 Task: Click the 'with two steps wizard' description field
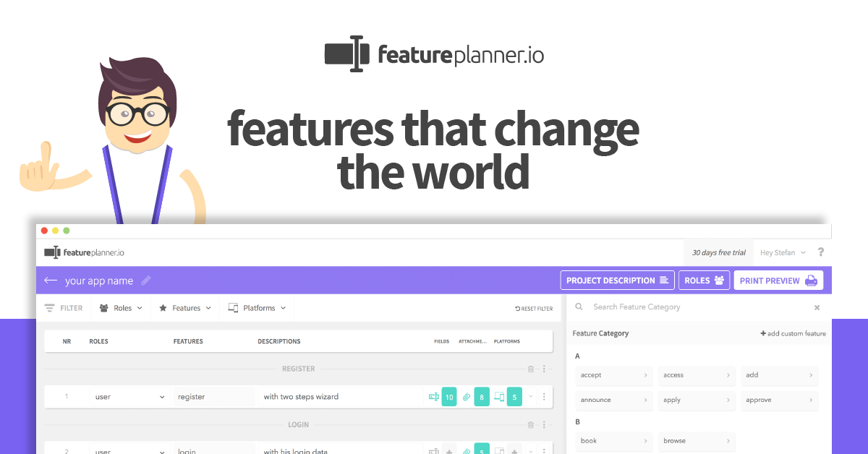(340, 397)
